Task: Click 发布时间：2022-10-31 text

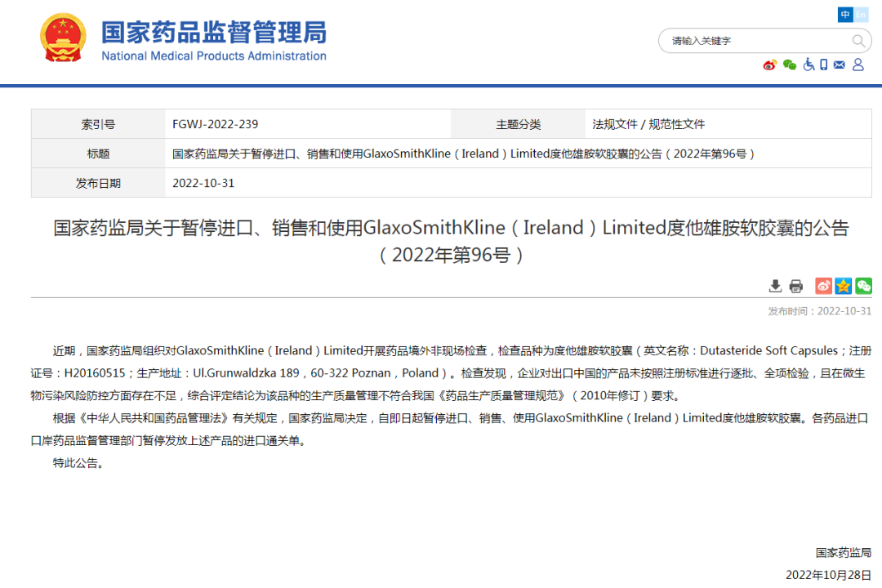Action: (820, 311)
